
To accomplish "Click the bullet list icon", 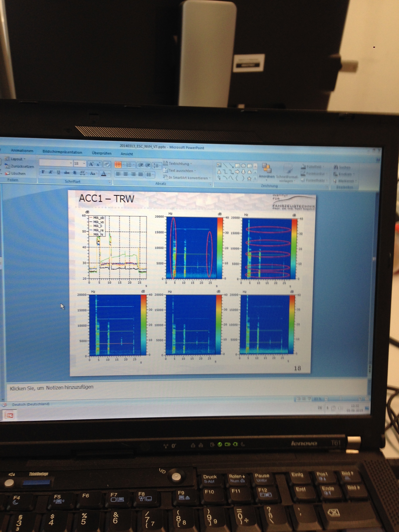I will [x=118, y=164].
